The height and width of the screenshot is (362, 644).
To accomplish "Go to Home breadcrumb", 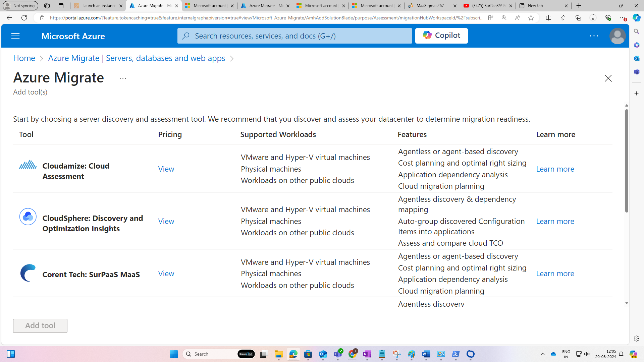I will [x=24, y=58].
